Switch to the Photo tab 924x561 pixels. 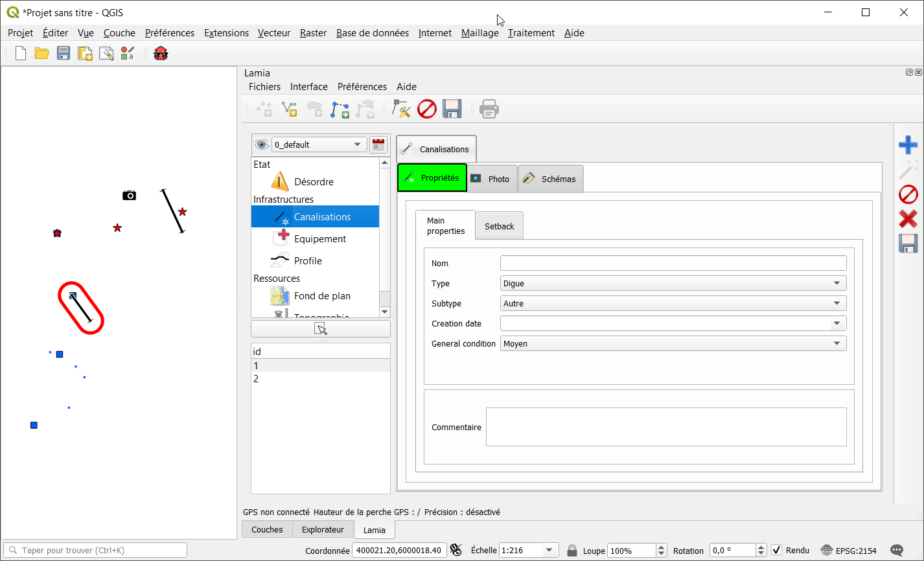(x=492, y=179)
